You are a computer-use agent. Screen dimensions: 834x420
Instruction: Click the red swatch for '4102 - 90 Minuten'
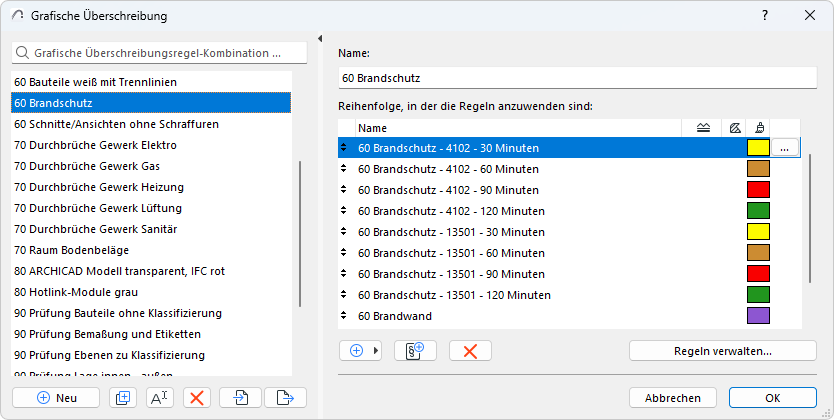(x=758, y=190)
